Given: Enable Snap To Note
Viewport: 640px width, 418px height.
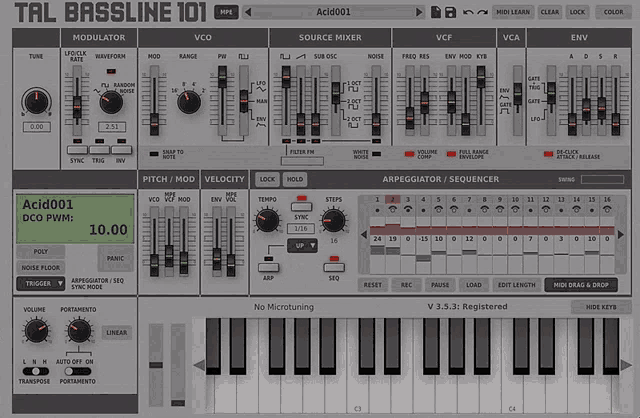Looking at the screenshot, I should pyautogui.click(x=154, y=154).
